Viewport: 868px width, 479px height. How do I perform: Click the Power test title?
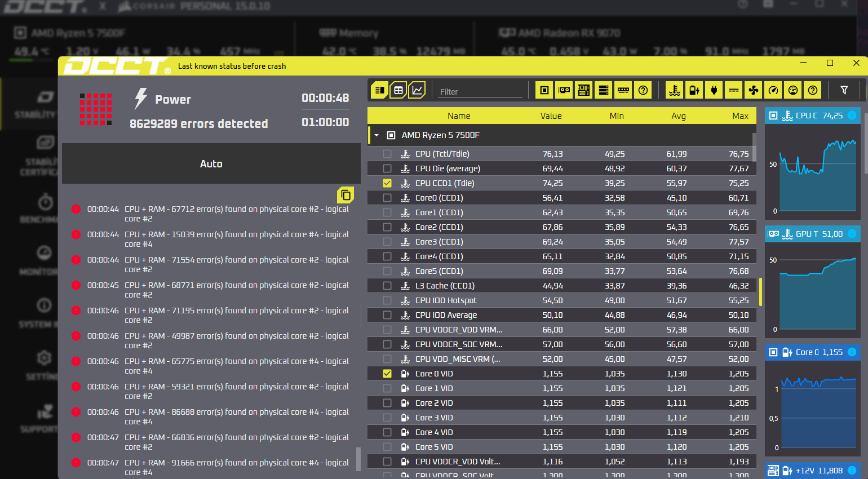click(x=173, y=100)
